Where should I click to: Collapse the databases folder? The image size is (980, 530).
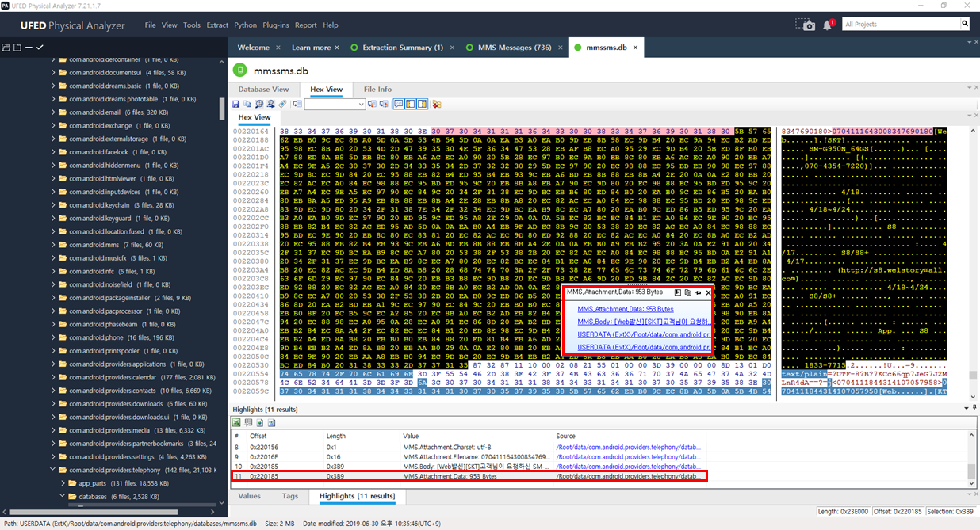(x=63, y=497)
